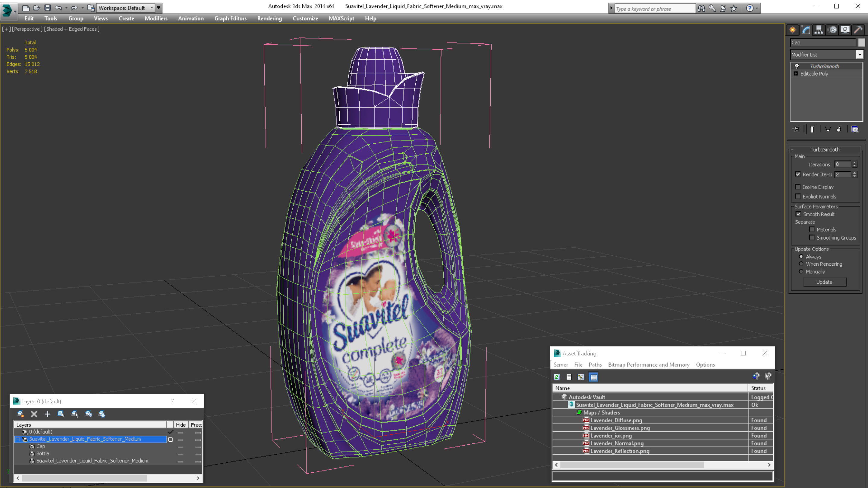Image resolution: width=868 pixels, height=488 pixels.
Task: Click Add Selected Objects plus icon in Layer dialog
Action: [48, 414]
